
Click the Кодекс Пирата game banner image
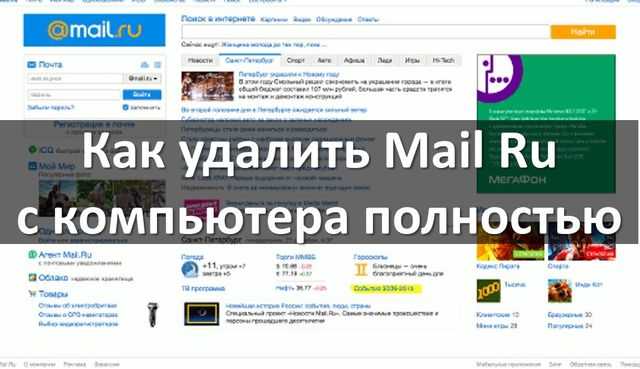point(510,242)
